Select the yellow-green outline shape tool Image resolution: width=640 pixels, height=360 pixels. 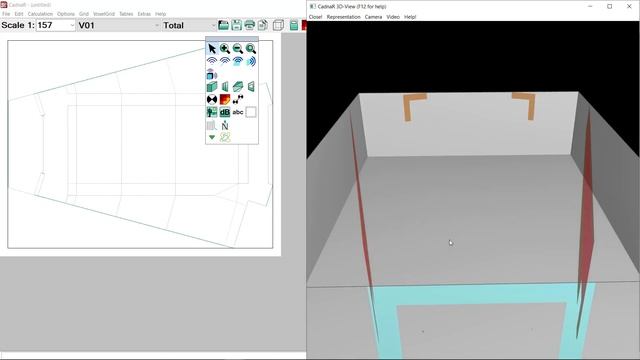tap(225, 138)
